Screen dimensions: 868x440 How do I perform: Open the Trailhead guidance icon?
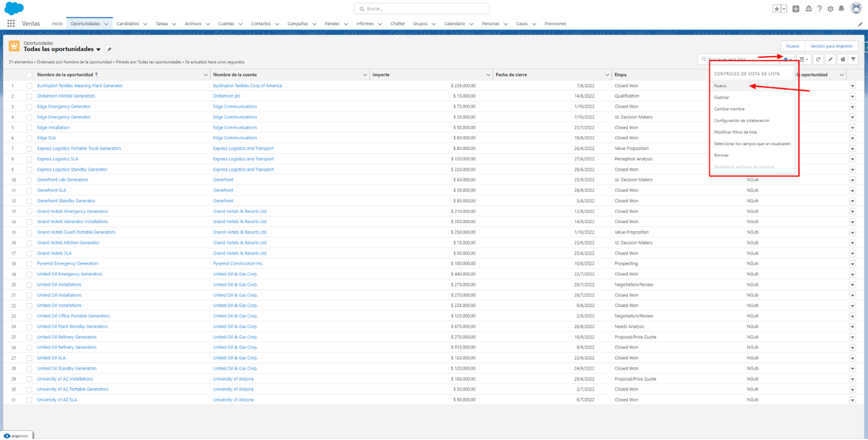point(808,9)
